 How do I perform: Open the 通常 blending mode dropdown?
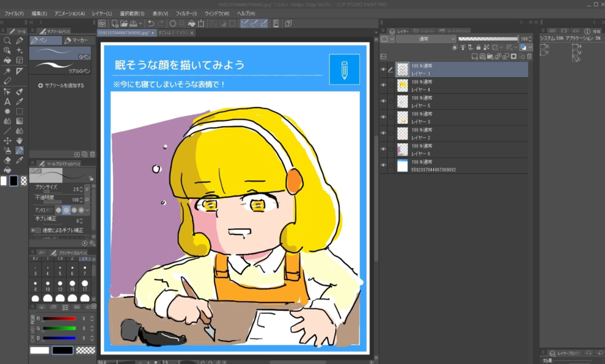(x=426, y=39)
